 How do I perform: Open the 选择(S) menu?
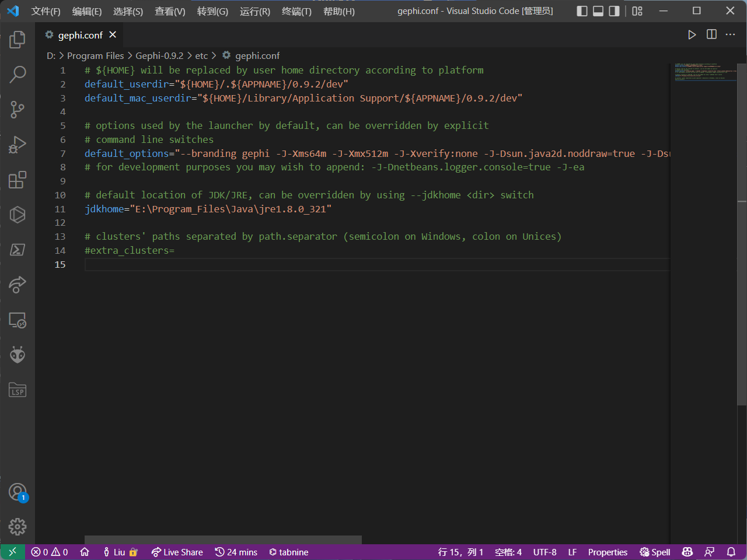pos(128,11)
